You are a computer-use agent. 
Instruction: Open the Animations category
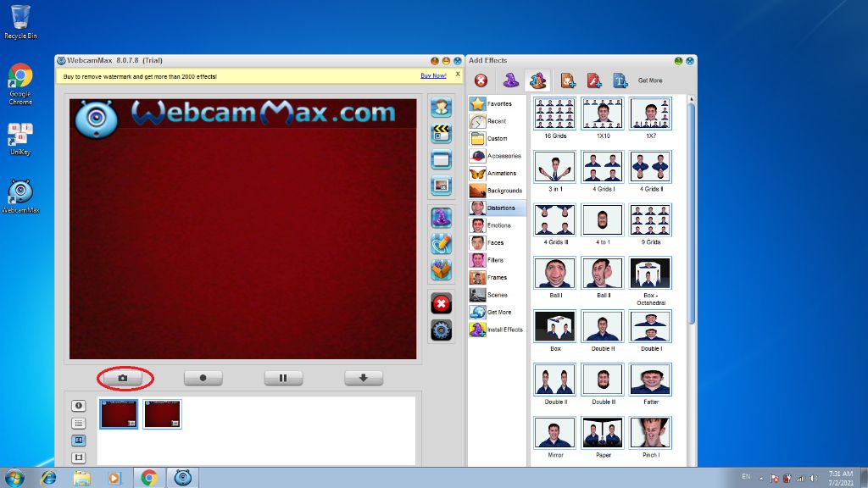tap(497, 173)
